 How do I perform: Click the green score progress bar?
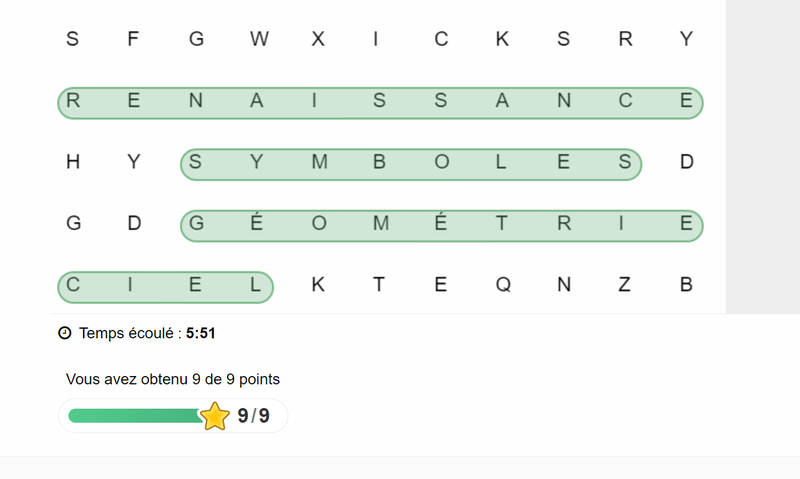[x=135, y=416]
